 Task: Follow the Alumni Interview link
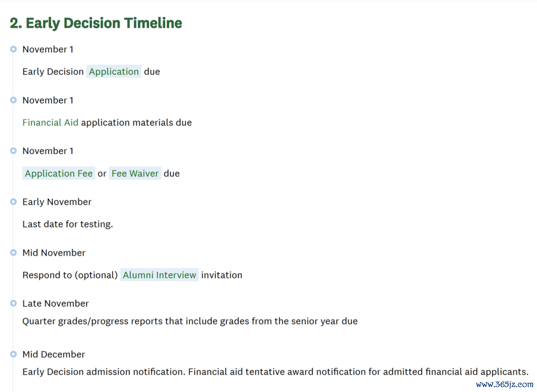coord(159,275)
